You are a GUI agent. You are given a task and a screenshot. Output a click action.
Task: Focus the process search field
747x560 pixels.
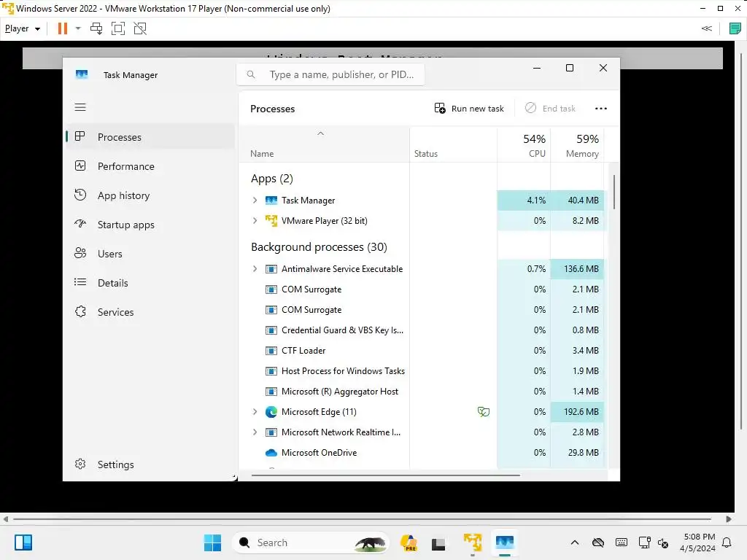(x=330, y=75)
